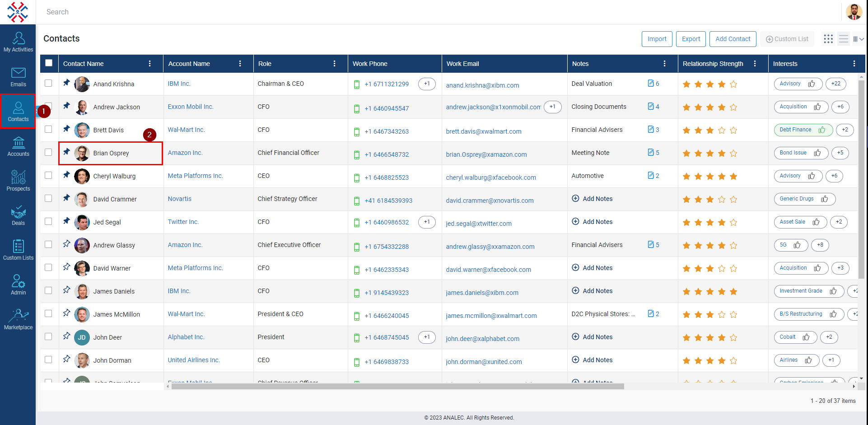The width and height of the screenshot is (868, 425).
Task: Go to Accounts in sidebar
Action: tap(18, 146)
